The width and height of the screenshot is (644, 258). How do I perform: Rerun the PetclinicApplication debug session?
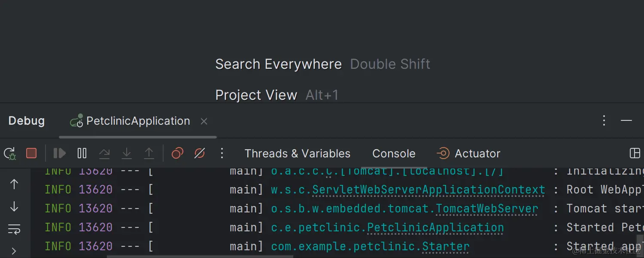9,153
